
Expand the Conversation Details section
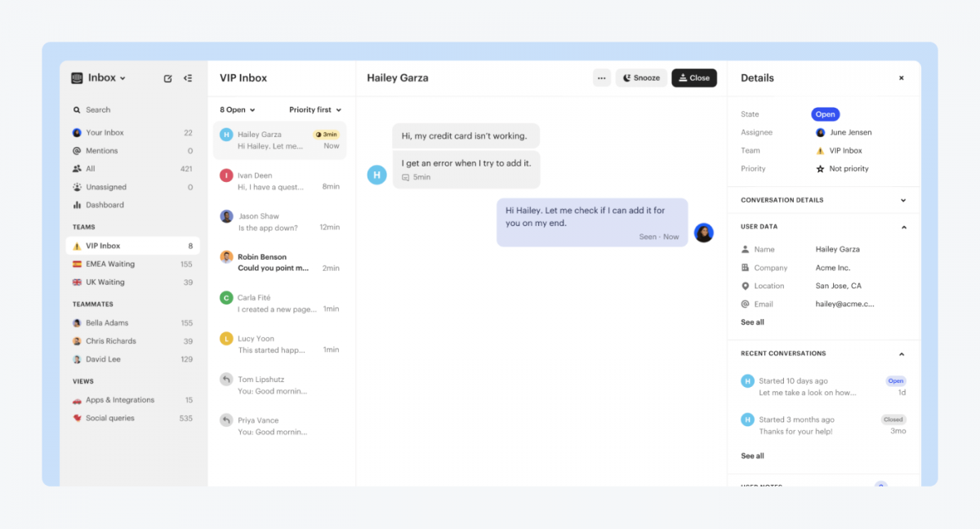pyautogui.click(x=903, y=199)
